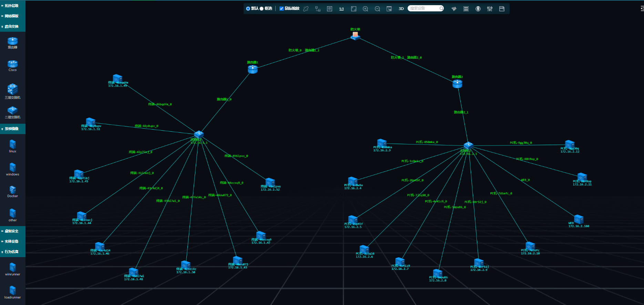The width and height of the screenshot is (644, 305).
Task: Expand the 网络模板 section
Action: click(x=12, y=16)
